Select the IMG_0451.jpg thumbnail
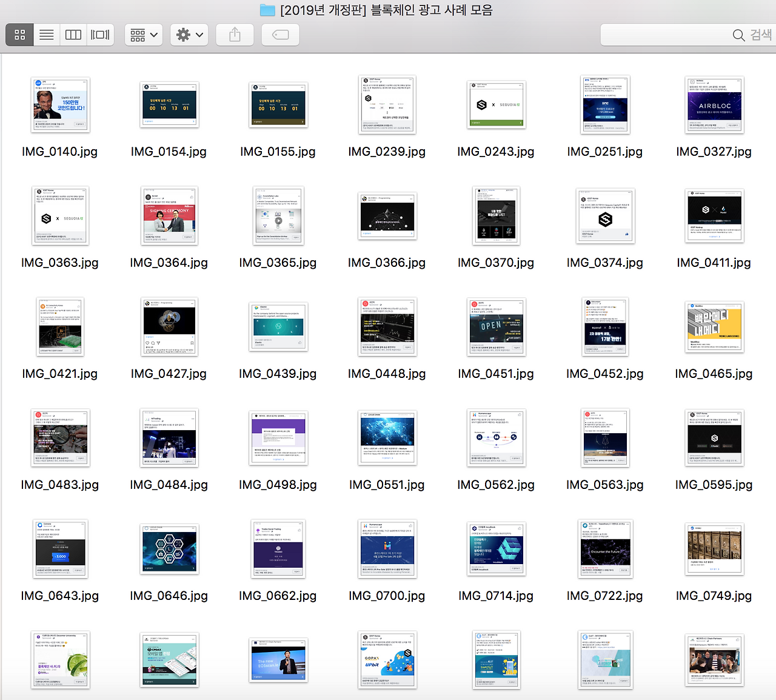Image resolution: width=776 pixels, height=700 pixels. (497, 326)
